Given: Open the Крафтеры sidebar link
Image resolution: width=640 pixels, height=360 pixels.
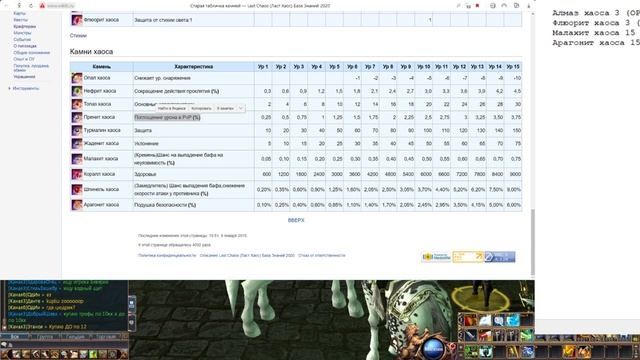Looking at the screenshot, I should pyautogui.click(x=24, y=27).
